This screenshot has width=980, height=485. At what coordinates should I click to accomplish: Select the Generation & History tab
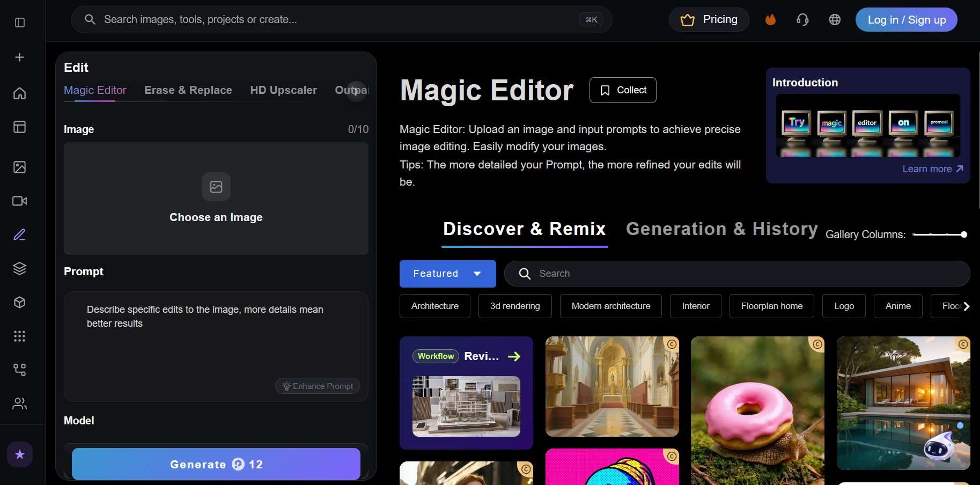tap(722, 229)
